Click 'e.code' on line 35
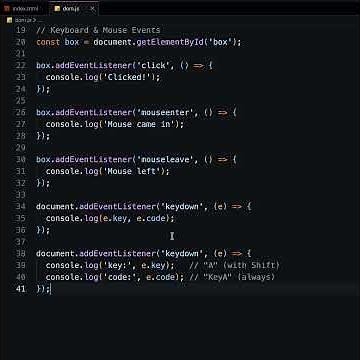The image size is (360, 360). [x=151, y=218]
